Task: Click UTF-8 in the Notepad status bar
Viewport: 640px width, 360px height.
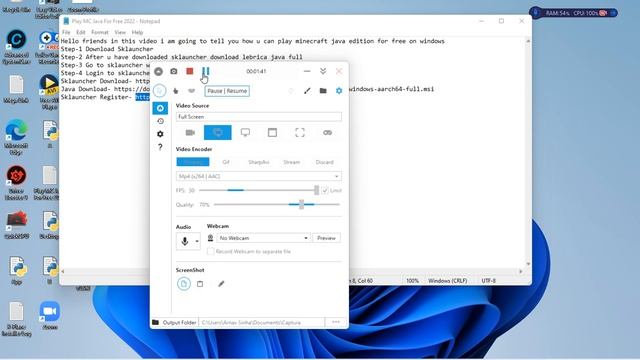Action: [x=489, y=281]
